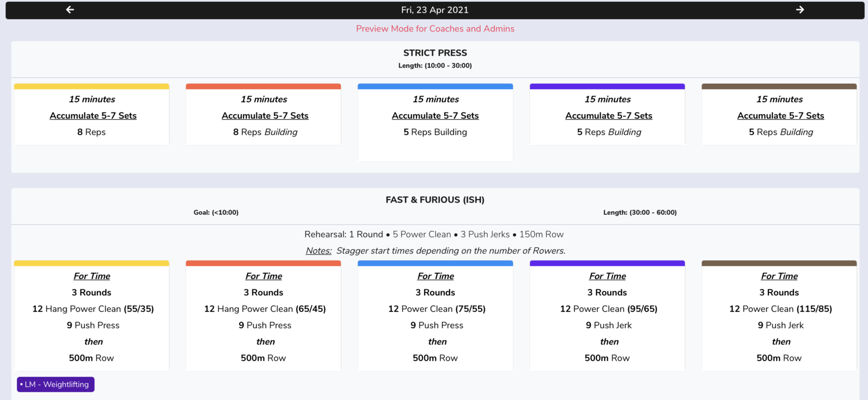Click the orange bar of the Hang Power Clean (65/45) card
The image size is (868, 400).
(263, 263)
